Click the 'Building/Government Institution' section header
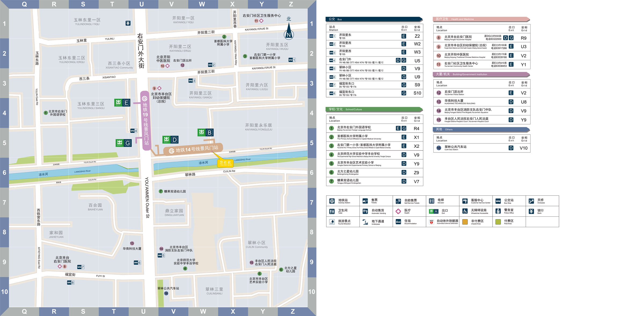This screenshot has width=644, height=316. coord(481,74)
